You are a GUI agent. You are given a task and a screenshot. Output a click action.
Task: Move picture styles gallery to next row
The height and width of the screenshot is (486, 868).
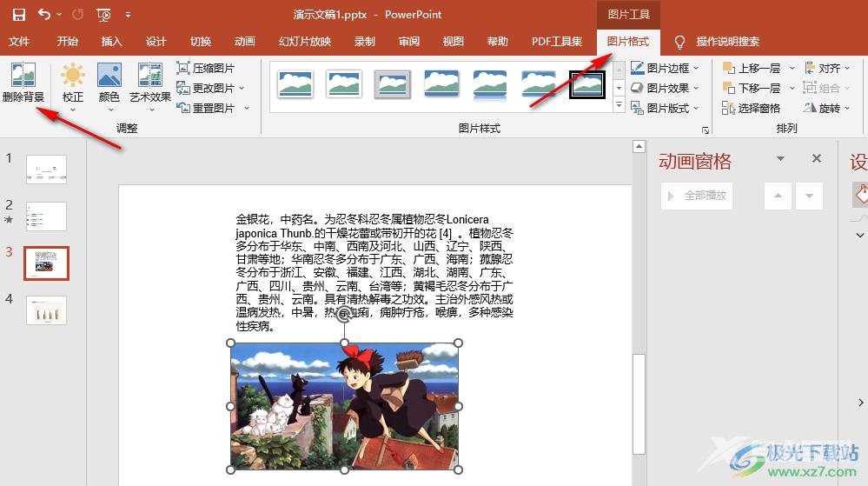(620, 88)
